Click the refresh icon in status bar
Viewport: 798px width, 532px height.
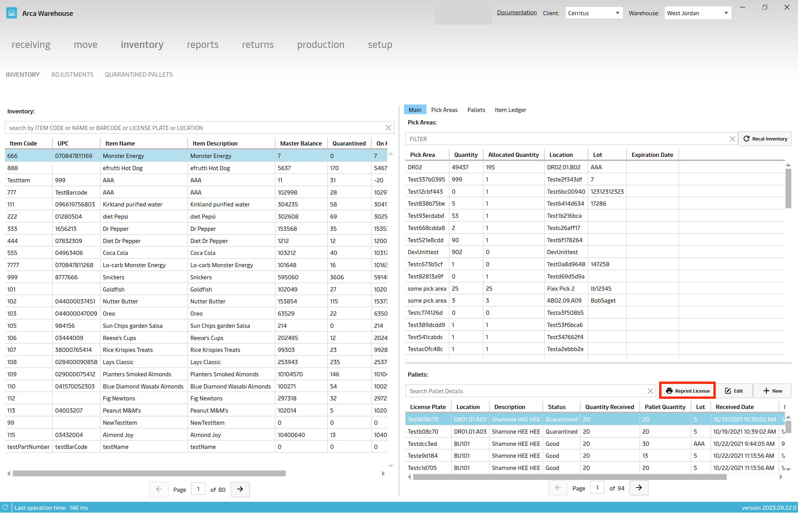(6, 507)
